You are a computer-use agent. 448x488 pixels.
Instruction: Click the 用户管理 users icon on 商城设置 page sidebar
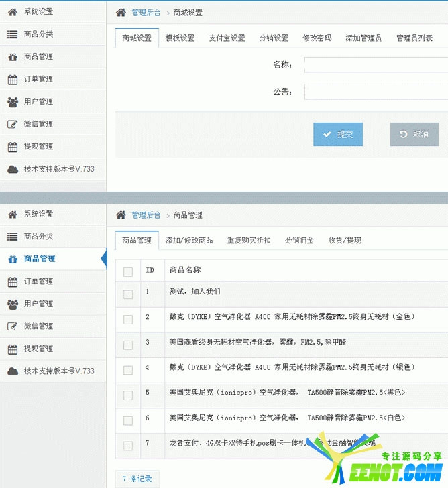(x=13, y=102)
